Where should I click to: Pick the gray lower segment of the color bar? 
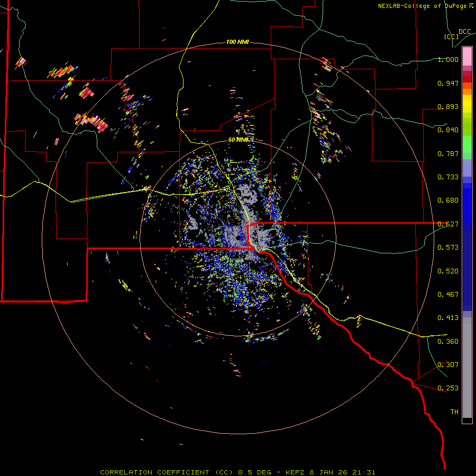point(467,368)
